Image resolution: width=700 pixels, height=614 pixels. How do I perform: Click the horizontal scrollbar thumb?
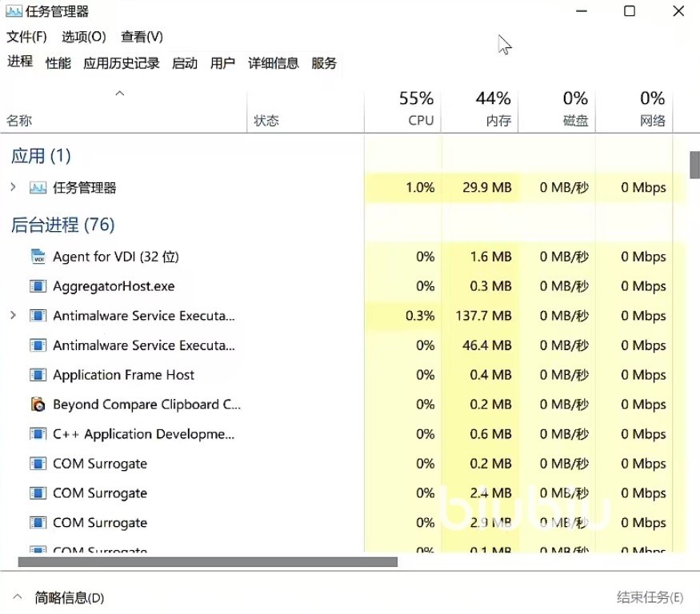pos(207,562)
